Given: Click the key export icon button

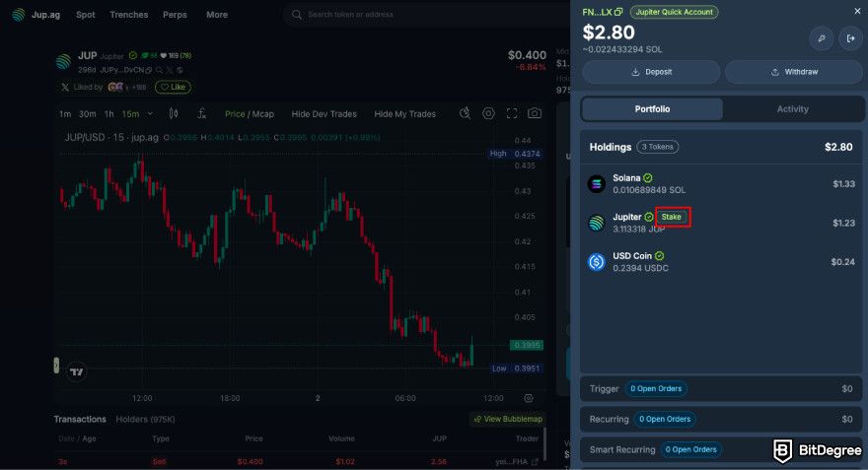Looking at the screenshot, I should 822,38.
